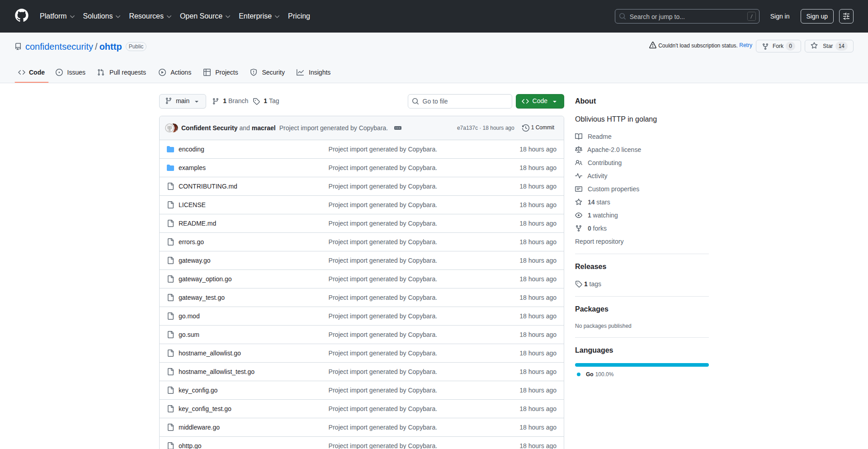The width and height of the screenshot is (868, 449).
Task: Click the Apache-2.0 license scales icon
Action: 579,150
